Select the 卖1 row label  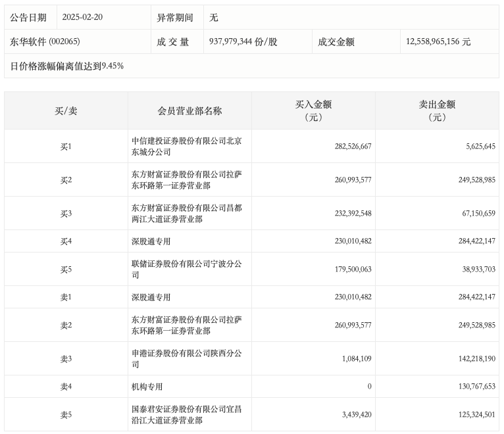[66, 297]
